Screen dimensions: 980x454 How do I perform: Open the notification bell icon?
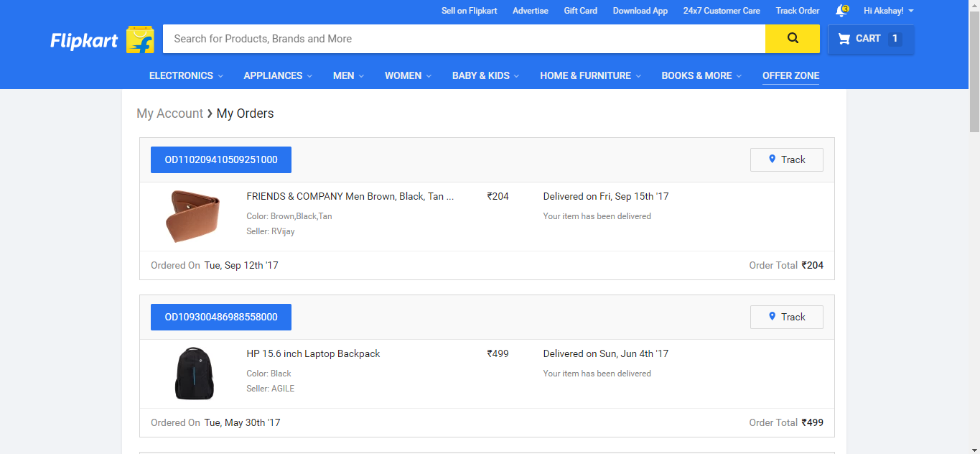point(841,11)
